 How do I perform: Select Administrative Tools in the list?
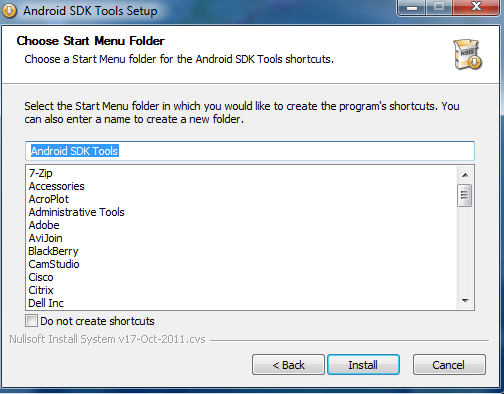point(76,212)
